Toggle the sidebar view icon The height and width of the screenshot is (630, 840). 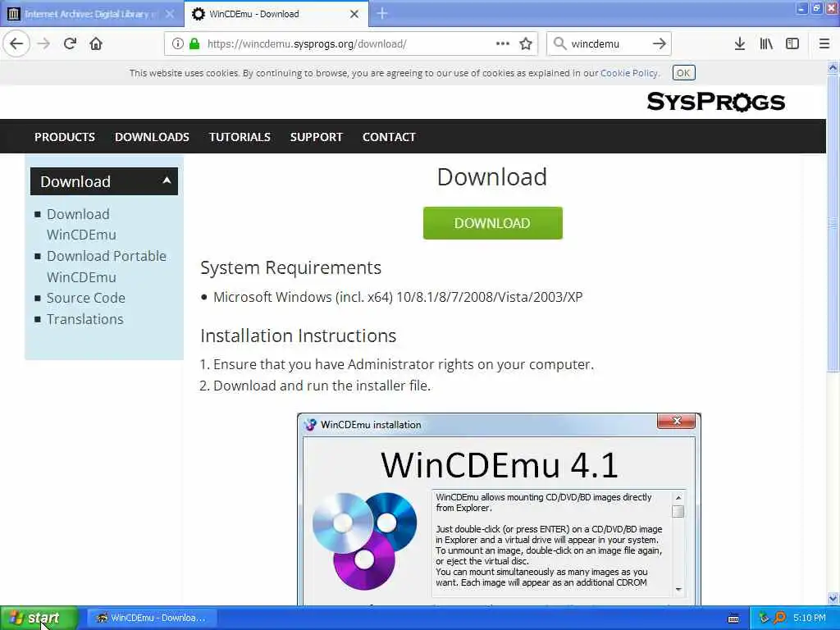(792, 44)
